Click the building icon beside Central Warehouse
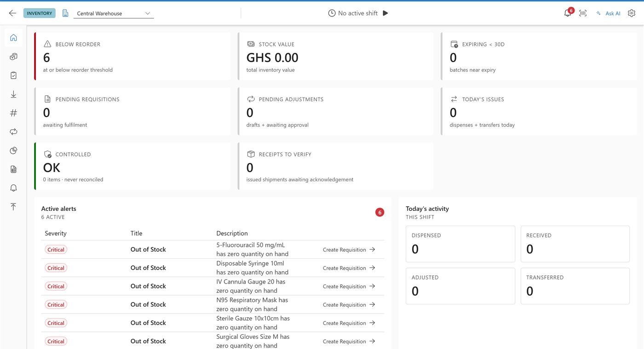This screenshot has width=644, height=349. (65, 13)
